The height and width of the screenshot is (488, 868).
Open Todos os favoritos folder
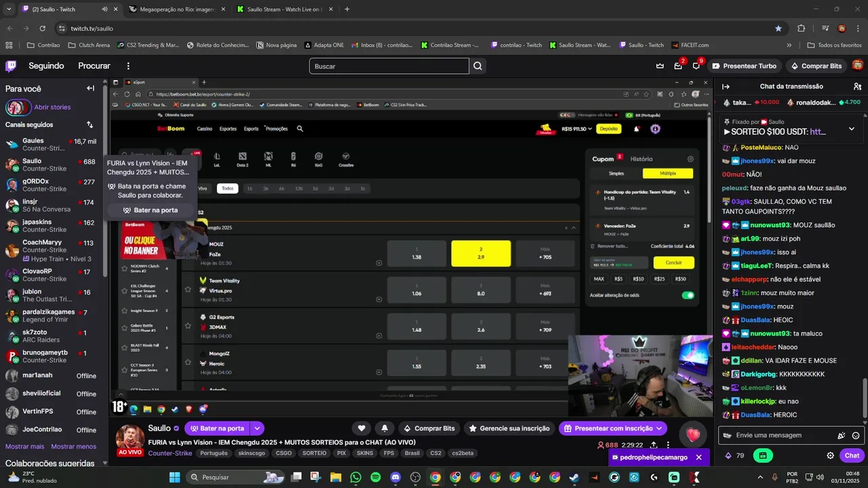pyautogui.click(x=835, y=45)
